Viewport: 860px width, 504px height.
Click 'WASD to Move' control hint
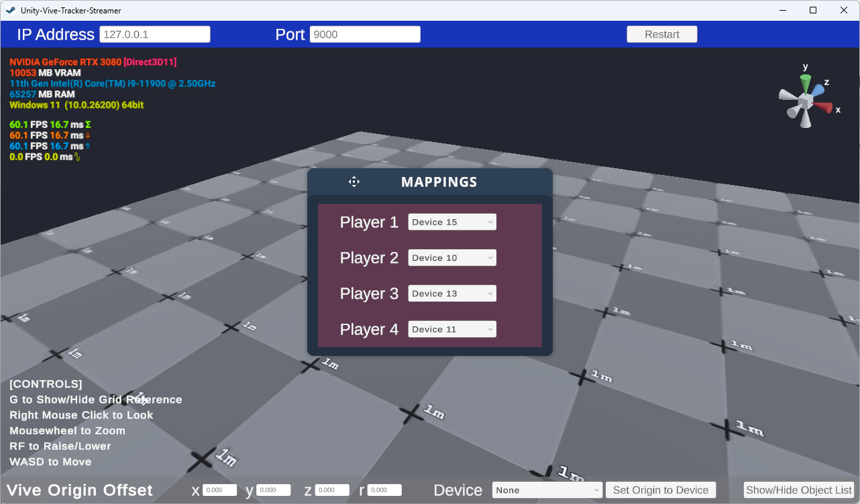(50, 462)
